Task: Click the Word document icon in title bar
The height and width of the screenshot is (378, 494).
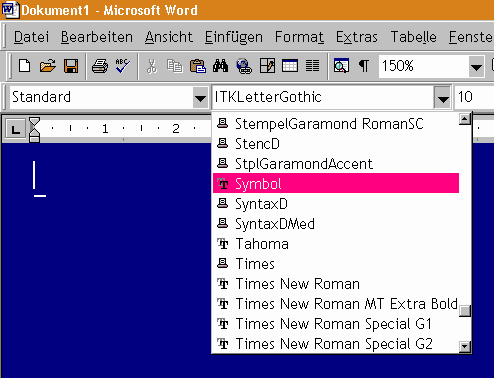Action: tap(10, 9)
